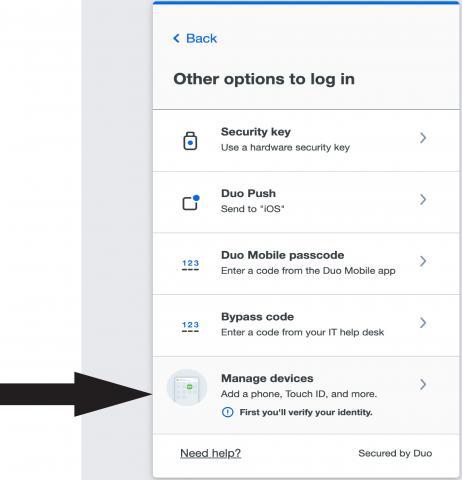Select the Security key menu entry title
Viewport: 462px width, 480px height.
coord(256,132)
